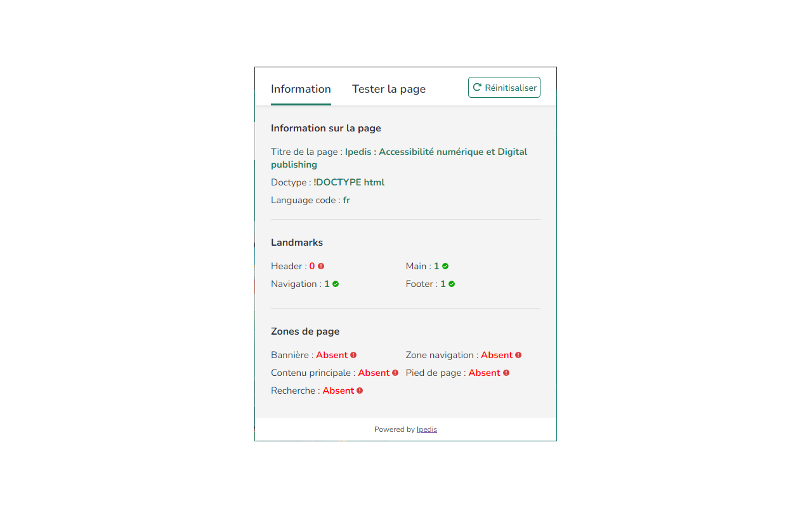Click the green check icon beside Main
Screen dimensions: 812x508
[x=445, y=266]
